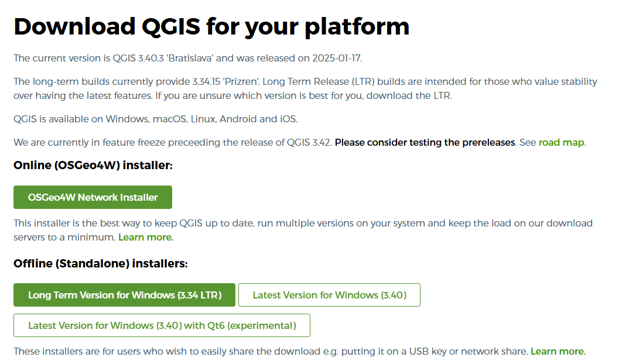Download the Long Term Version for Windows (3.34 LTR)
Viewport: 619px width, 364px height.
pyautogui.click(x=124, y=295)
